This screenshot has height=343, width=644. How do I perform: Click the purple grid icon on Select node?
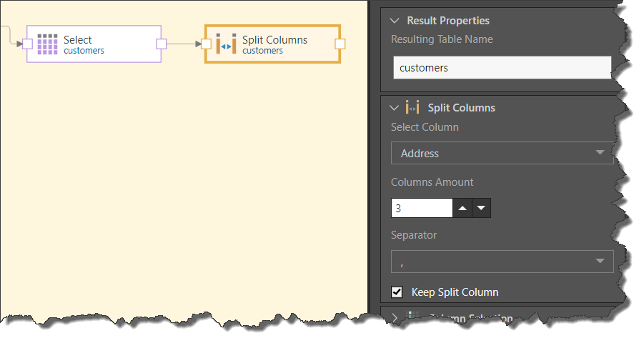47,44
